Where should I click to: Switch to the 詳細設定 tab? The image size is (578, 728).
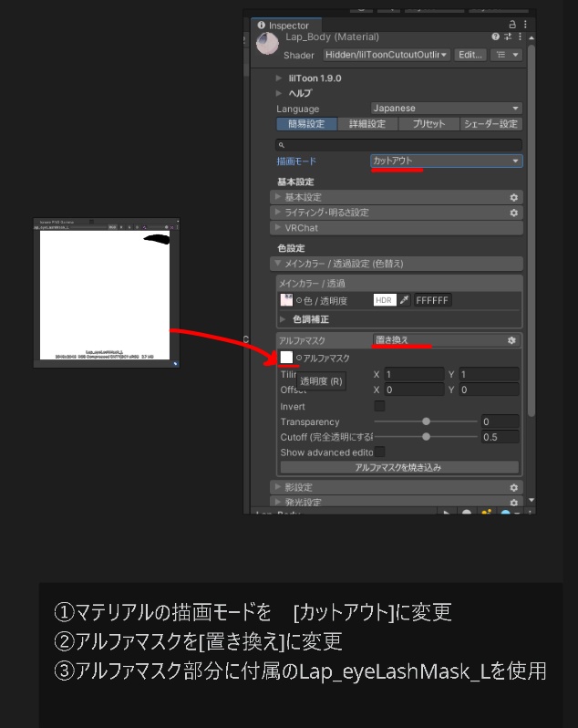367,124
